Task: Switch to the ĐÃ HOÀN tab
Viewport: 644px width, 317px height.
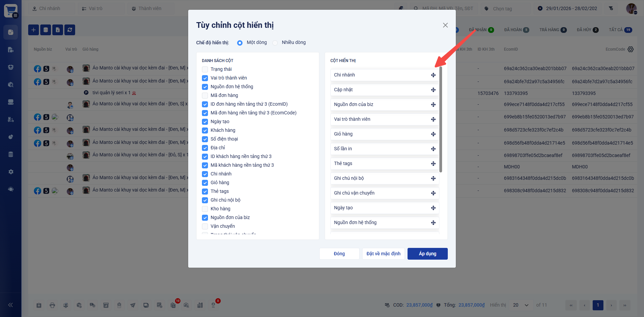Action: [x=516, y=30]
